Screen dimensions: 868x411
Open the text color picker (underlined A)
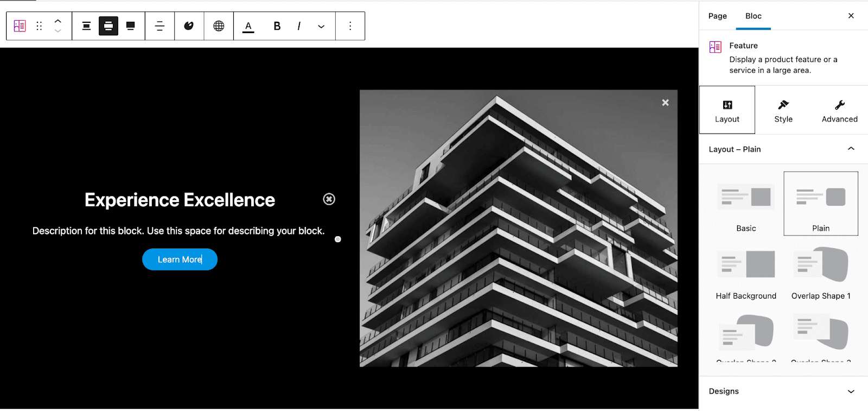click(248, 26)
